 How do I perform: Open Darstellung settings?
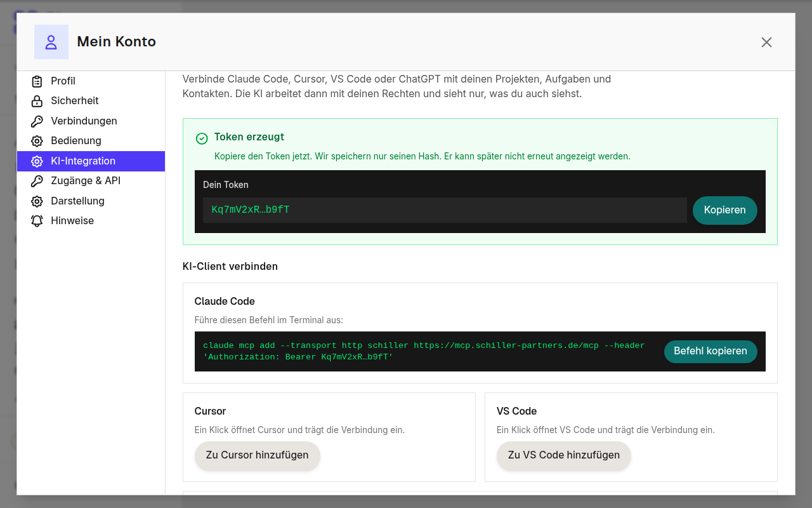click(x=91, y=201)
